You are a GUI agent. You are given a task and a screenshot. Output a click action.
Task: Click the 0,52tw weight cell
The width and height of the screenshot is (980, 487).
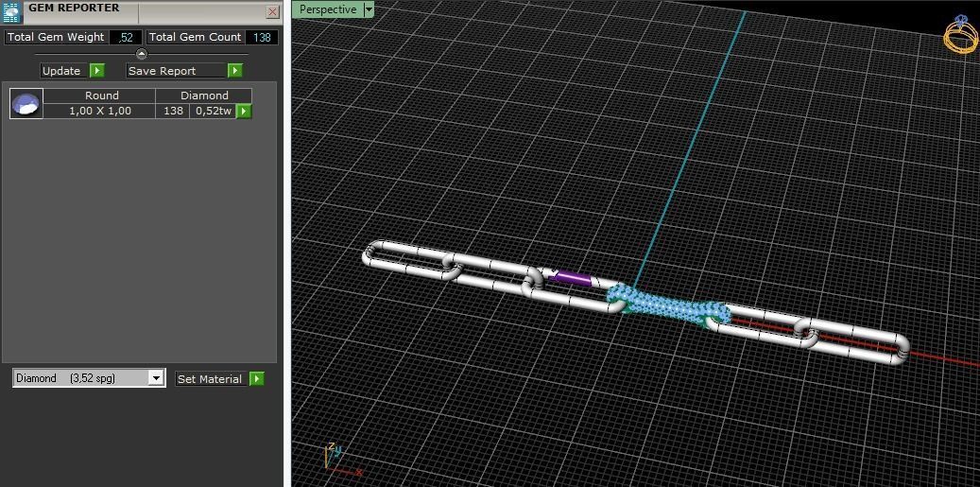pyautogui.click(x=214, y=111)
